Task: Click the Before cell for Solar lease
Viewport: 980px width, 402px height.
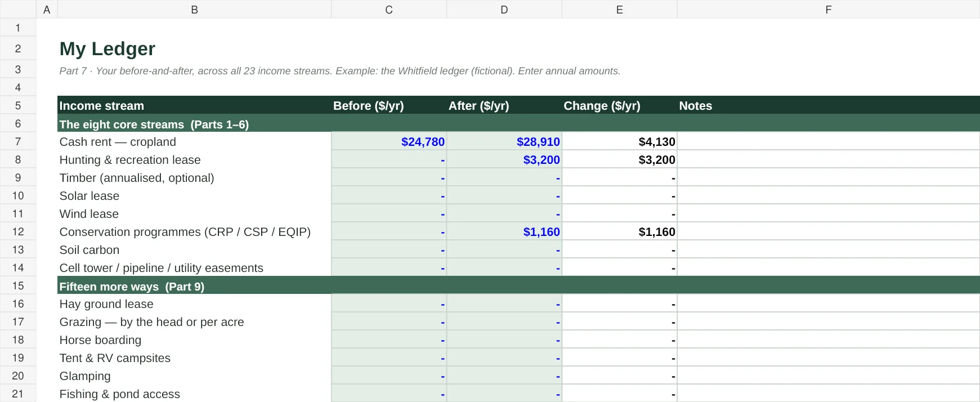Action: 389,195
